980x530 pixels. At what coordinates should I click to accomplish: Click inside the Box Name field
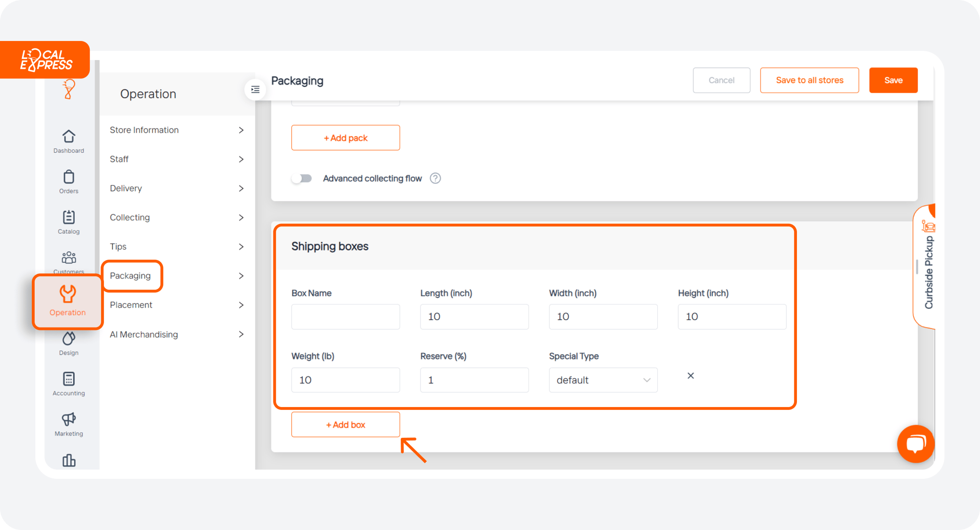coord(345,316)
